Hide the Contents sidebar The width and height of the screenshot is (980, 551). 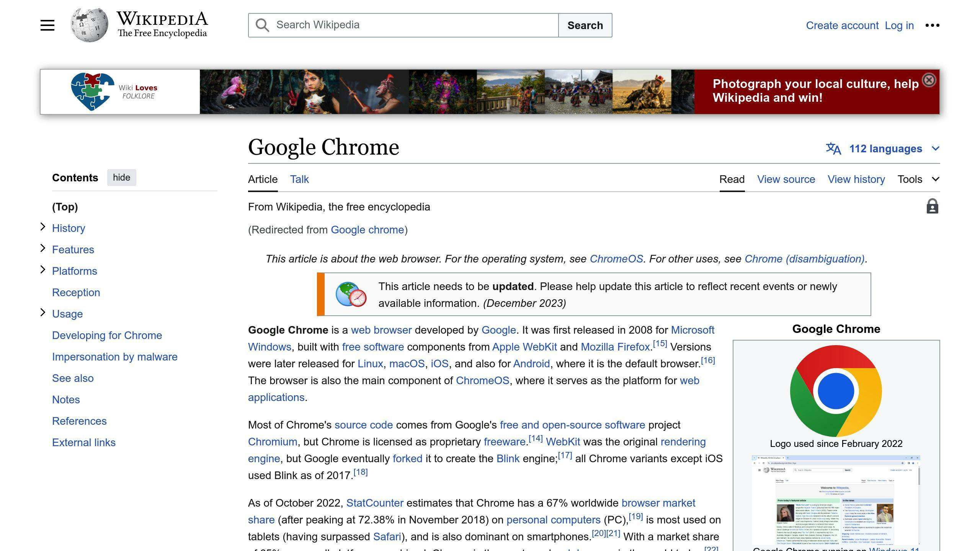click(122, 177)
